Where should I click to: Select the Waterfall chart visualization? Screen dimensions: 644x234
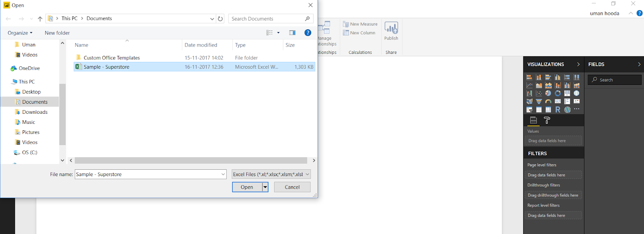(x=529, y=93)
